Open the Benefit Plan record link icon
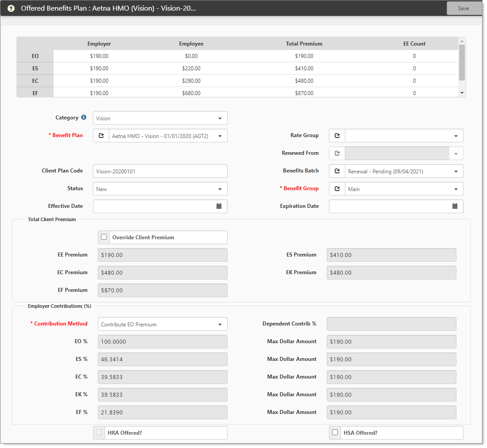Screen dimensions: 487x448 click(101, 136)
